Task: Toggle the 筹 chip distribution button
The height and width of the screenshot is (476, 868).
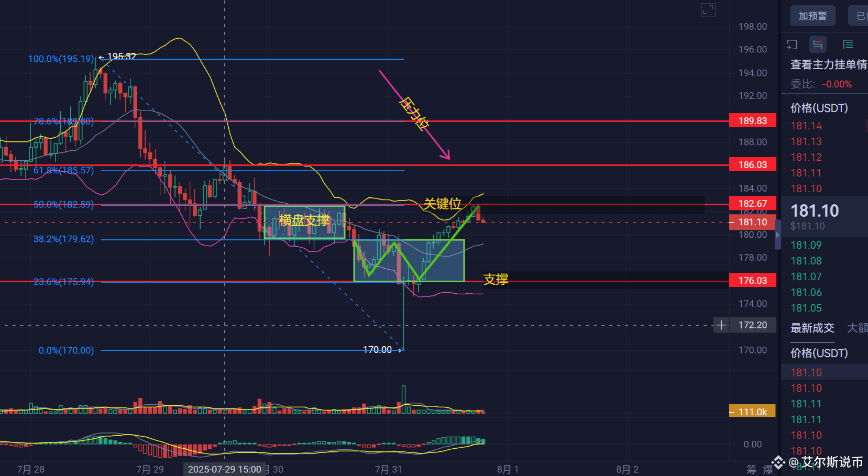Action: [752, 469]
